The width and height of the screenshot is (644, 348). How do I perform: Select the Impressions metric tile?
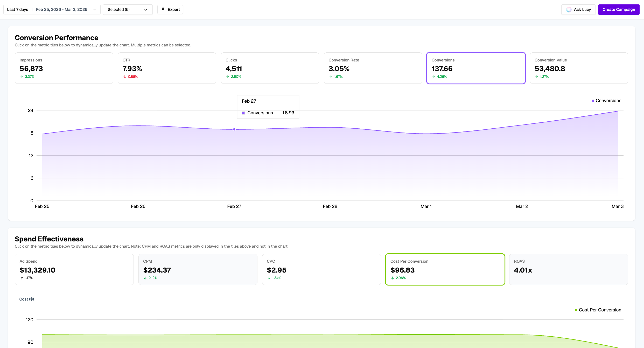(64, 68)
